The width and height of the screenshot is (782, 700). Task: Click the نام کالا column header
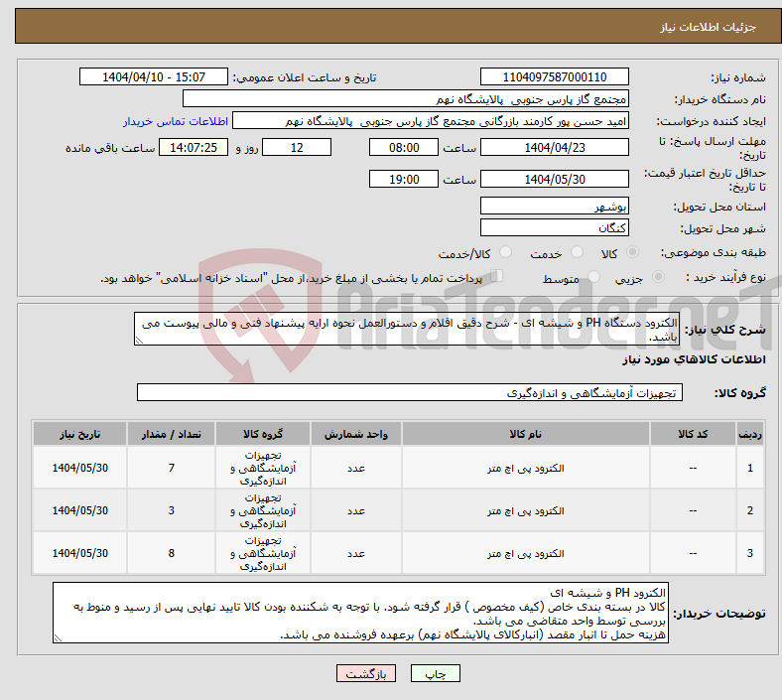(526, 434)
